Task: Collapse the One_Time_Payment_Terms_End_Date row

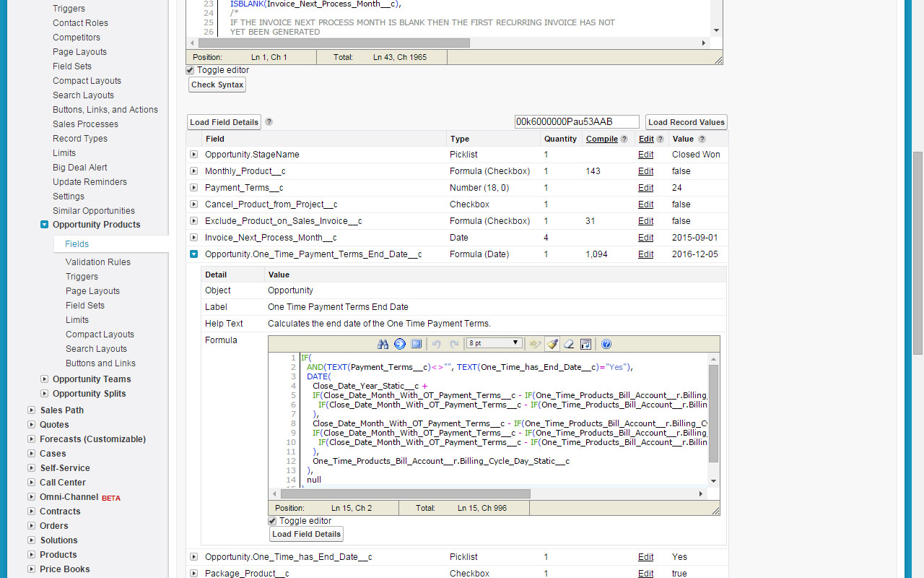Action: 193,254
